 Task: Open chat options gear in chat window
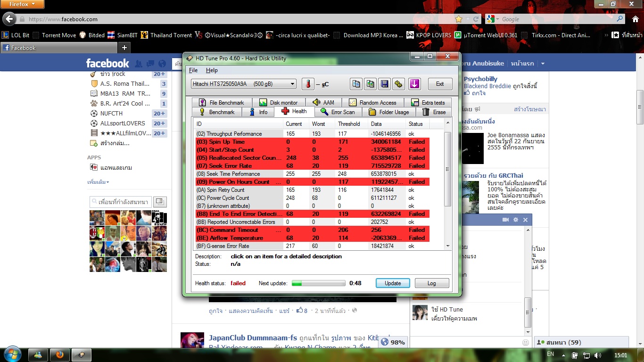[516, 220]
